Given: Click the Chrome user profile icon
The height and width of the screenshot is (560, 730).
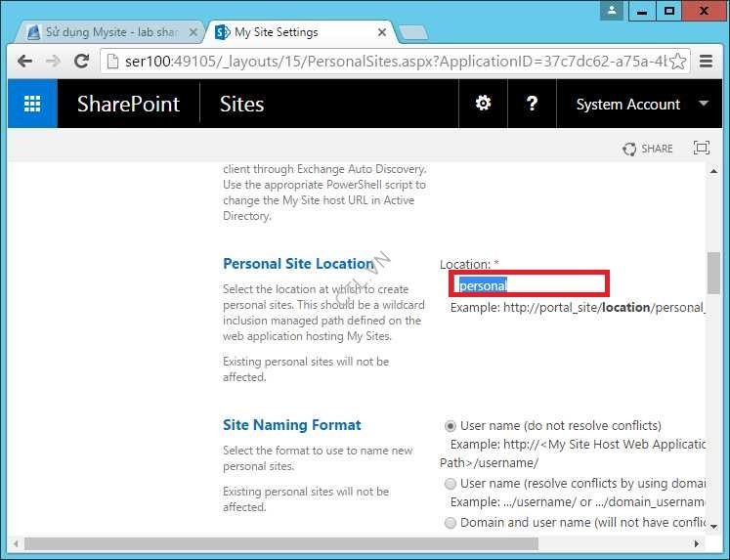Looking at the screenshot, I should tap(613, 11).
